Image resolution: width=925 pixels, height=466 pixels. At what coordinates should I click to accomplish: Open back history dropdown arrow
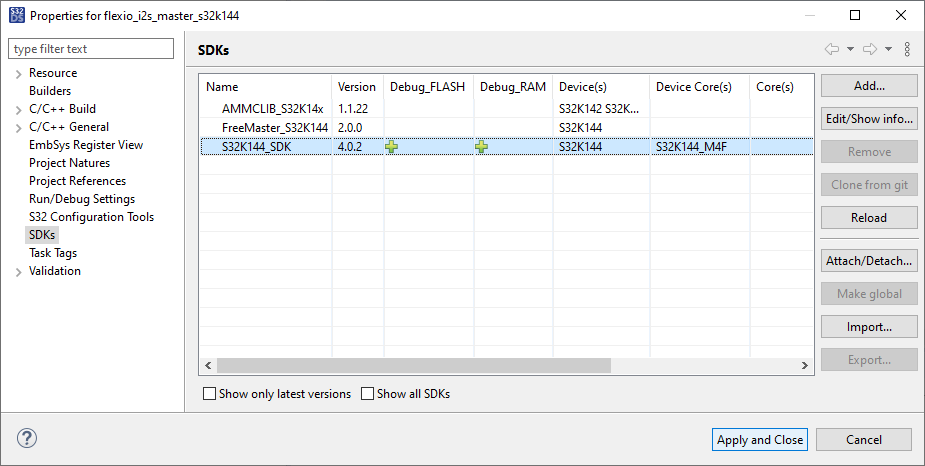[x=850, y=49]
